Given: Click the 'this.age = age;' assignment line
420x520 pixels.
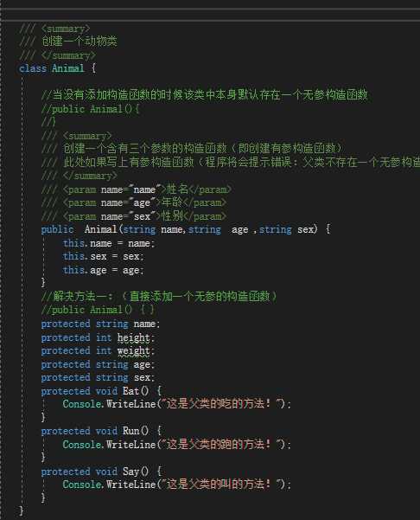Looking at the screenshot, I should [104, 270].
